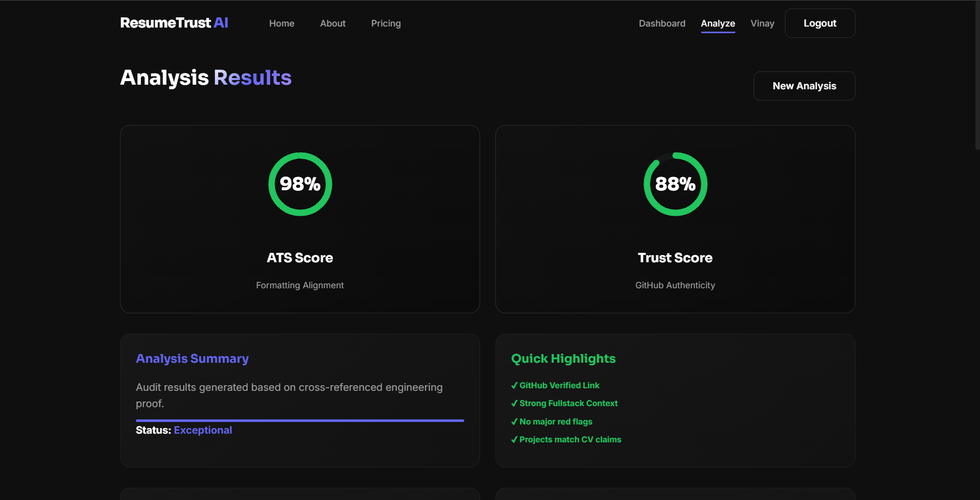
Task: Click the Analysis Results page title
Action: (x=206, y=78)
